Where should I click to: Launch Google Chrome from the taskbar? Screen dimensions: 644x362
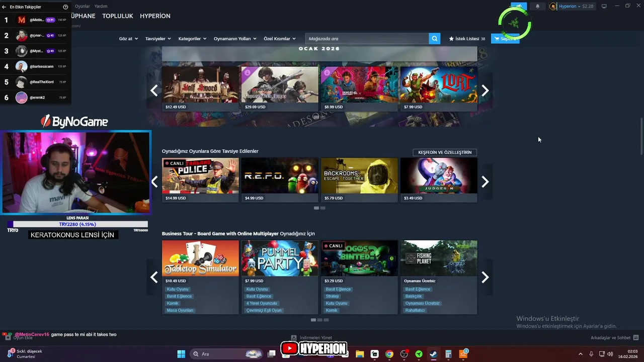389,354
